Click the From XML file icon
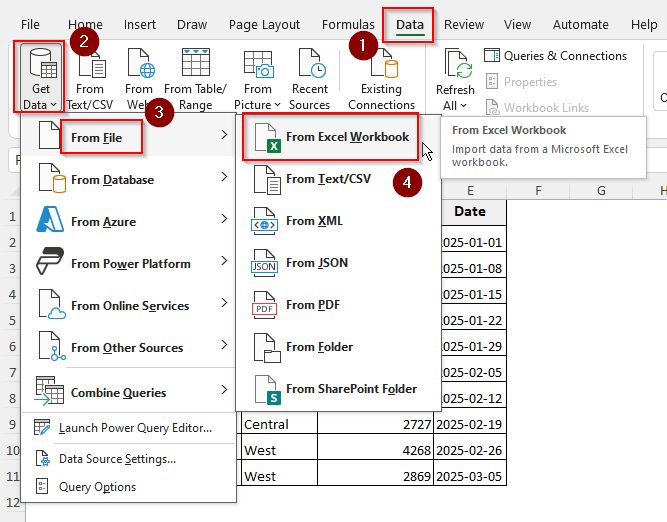The width and height of the screenshot is (667, 522). pos(265,221)
